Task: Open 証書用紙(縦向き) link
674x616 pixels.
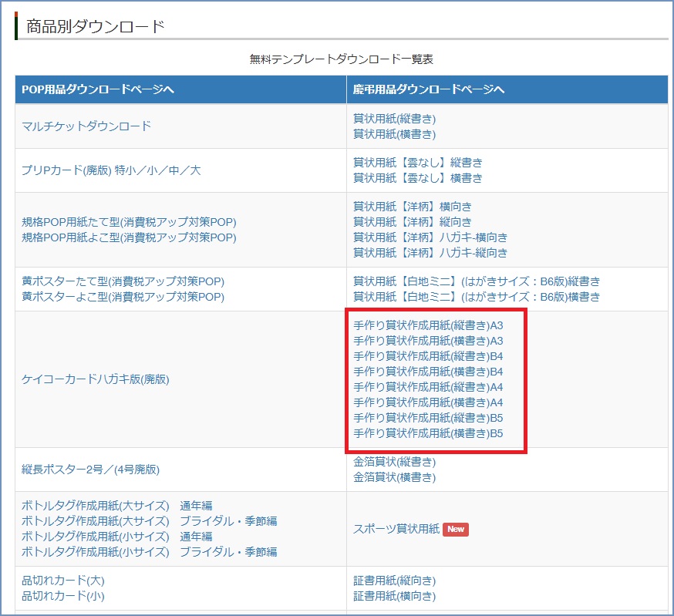Action: (x=394, y=581)
